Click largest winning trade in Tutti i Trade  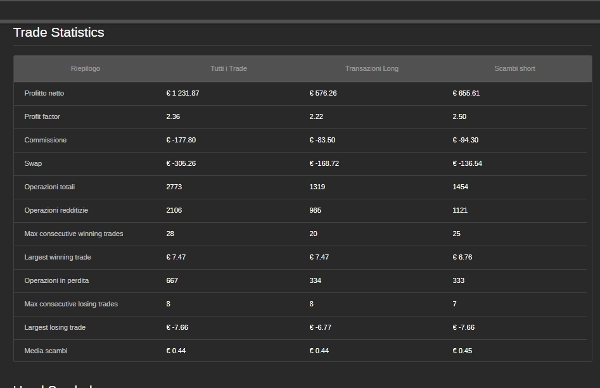coord(176,257)
